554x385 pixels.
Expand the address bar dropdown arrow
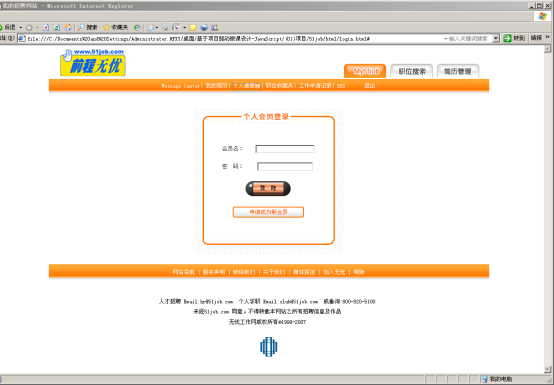tap(496, 38)
